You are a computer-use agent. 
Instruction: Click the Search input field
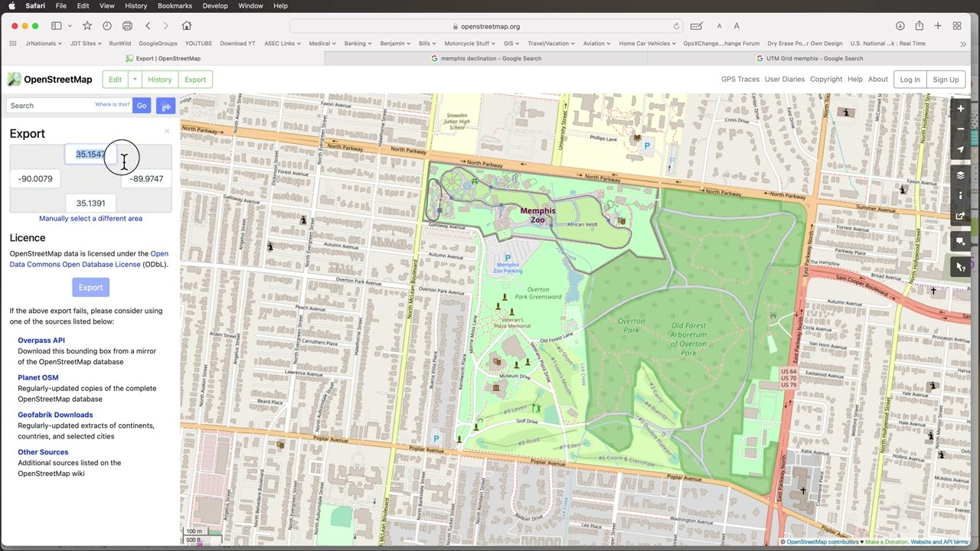point(69,106)
